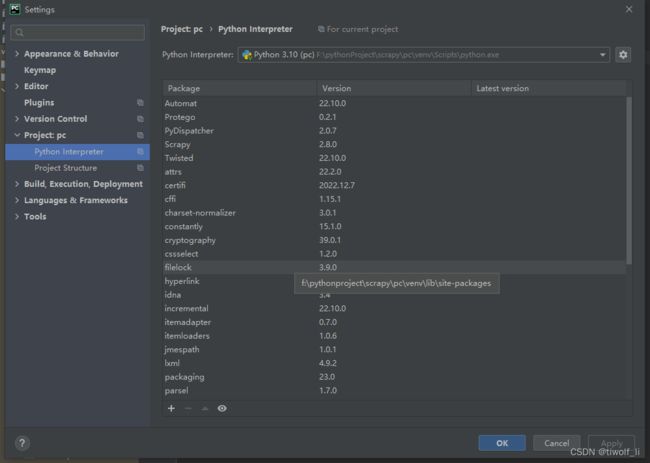This screenshot has height=463, width=650.
Task: Click the minus icon to uninstall package
Action: pyautogui.click(x=188, y=408)
